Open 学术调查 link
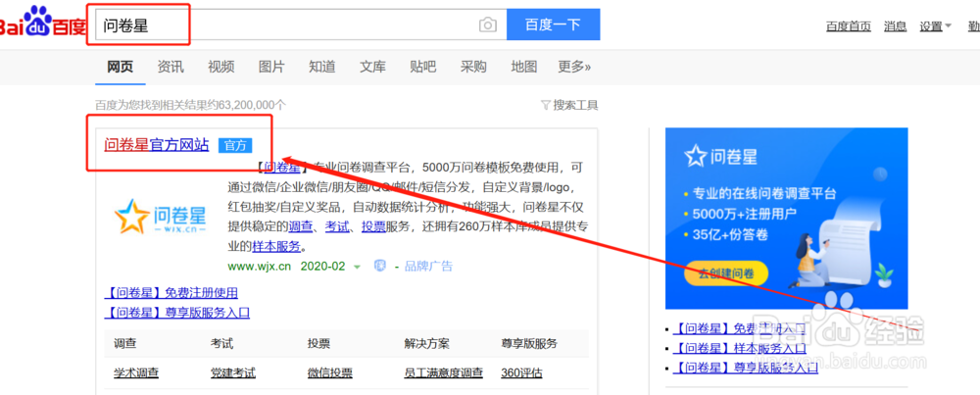 coord(135,373)
